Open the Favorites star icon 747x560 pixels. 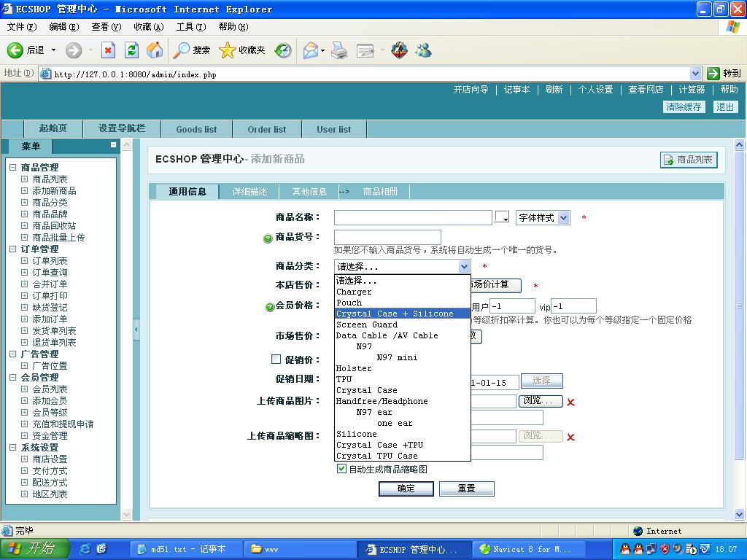[x=228, y=50]
